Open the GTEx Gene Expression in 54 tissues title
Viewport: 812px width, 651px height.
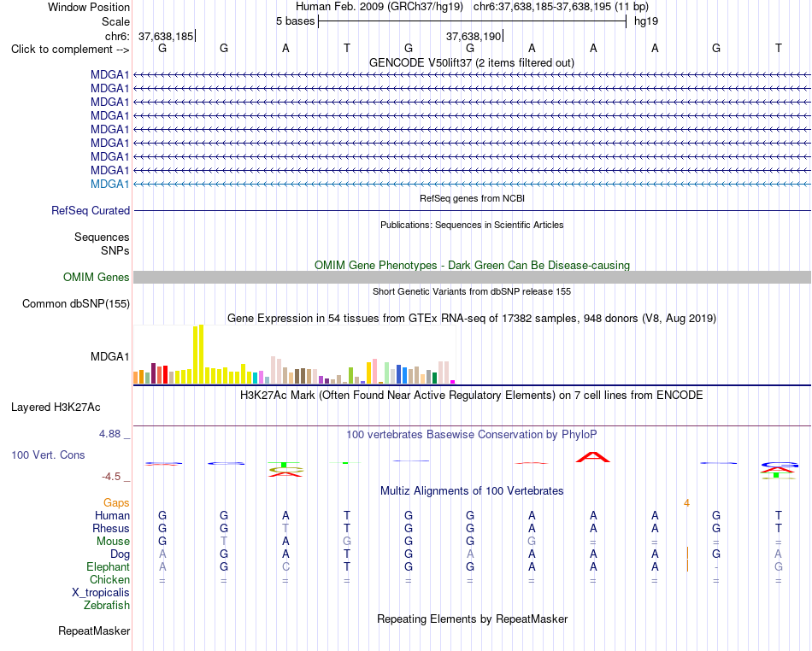coord(472,319)
